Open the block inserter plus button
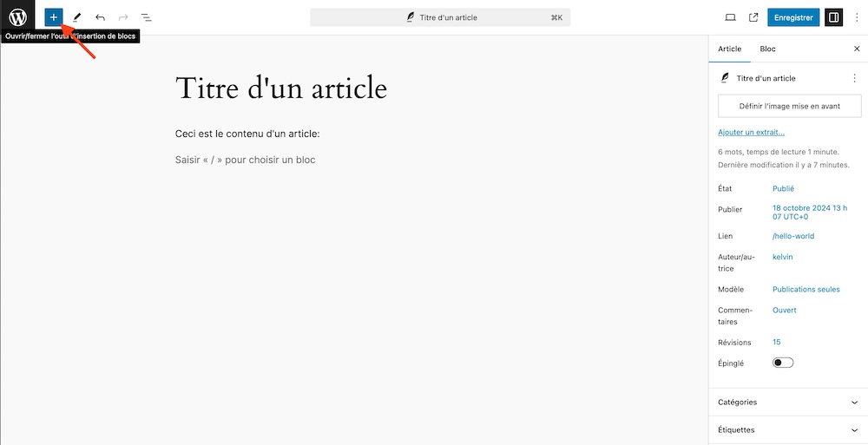This screenshot has height=445, width=868. click(x=54, y=17)
